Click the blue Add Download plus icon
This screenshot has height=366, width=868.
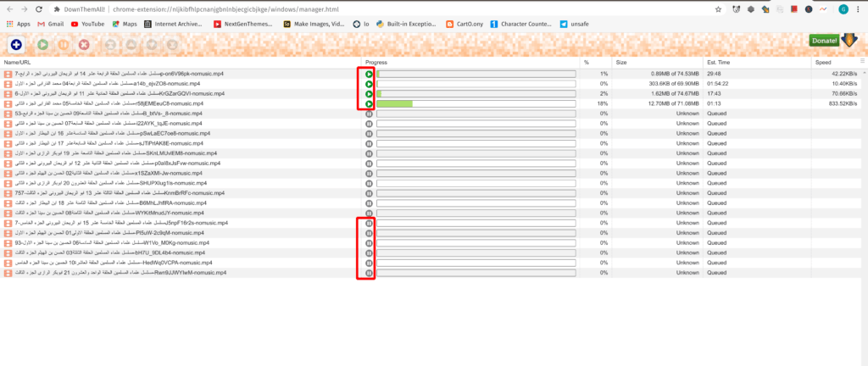pyautogui.click(x=17, y=44)
